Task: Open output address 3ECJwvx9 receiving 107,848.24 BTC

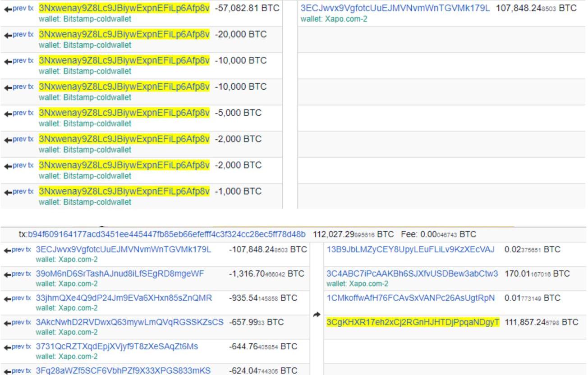Action: tap(395, 8)
